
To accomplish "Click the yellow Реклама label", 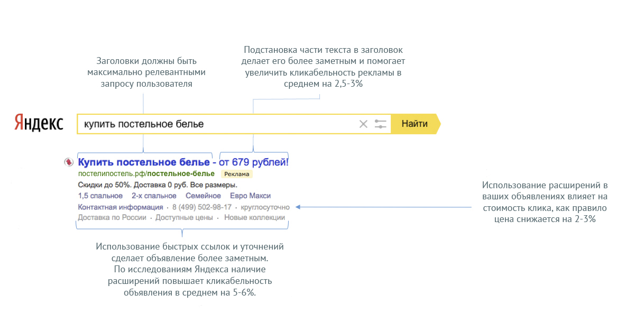I will point(236,174).
